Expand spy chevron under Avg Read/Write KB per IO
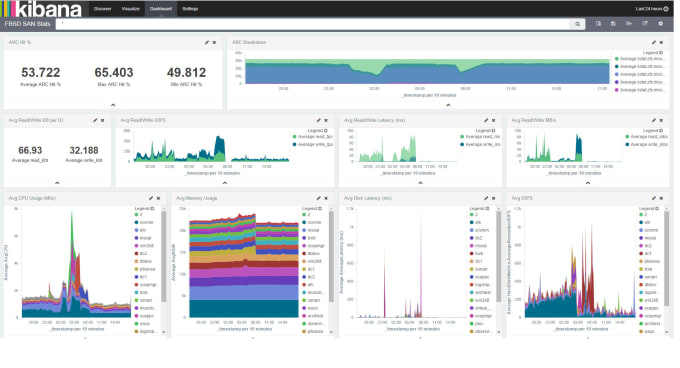680x368 pixels. pyautogui.click(x=57, y=183)
